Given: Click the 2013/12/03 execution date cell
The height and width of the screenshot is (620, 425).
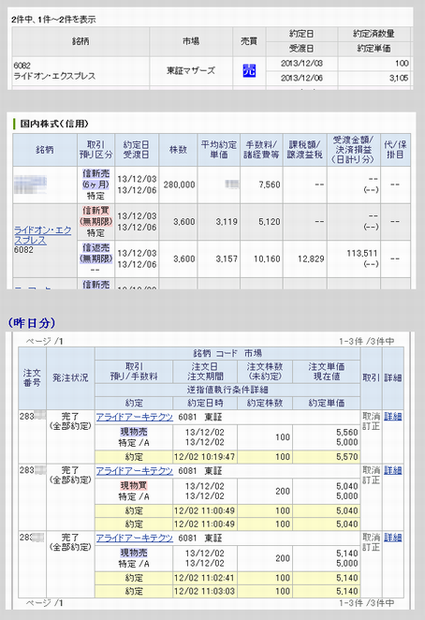Looking at the screenshot, I should click(302, 63).
